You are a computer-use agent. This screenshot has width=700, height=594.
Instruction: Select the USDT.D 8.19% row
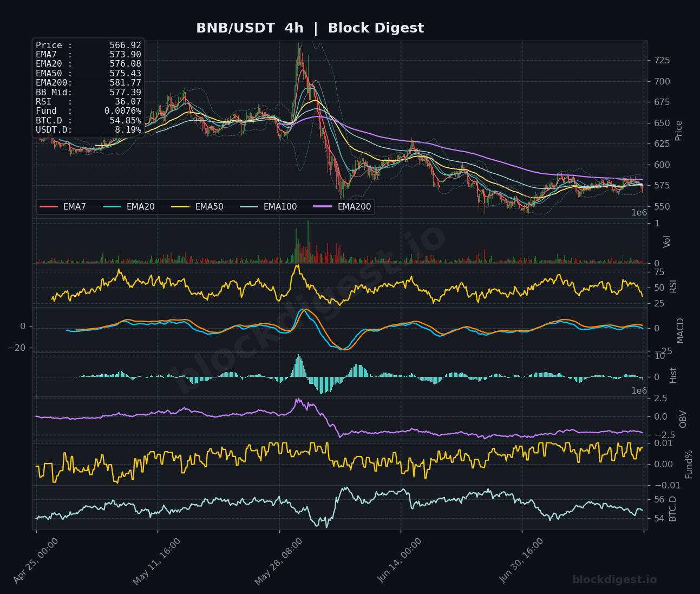click(x=88, y=130)
